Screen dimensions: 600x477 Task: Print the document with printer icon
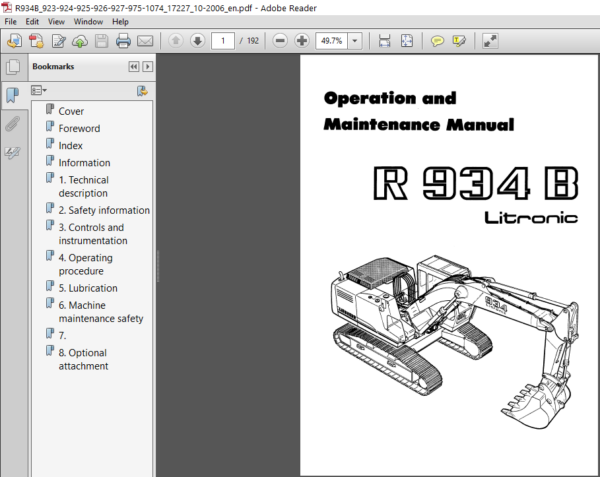[123, 41]
